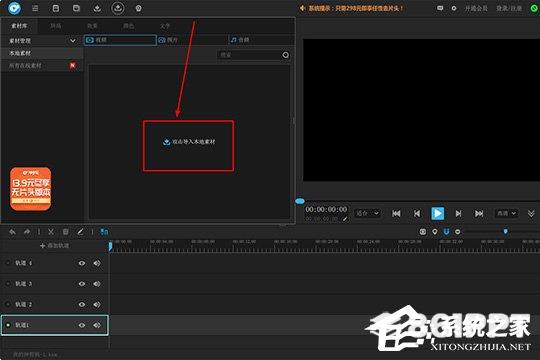
Task: Click the import icon with down arrow into tray
Action: (x=97, y=8)
